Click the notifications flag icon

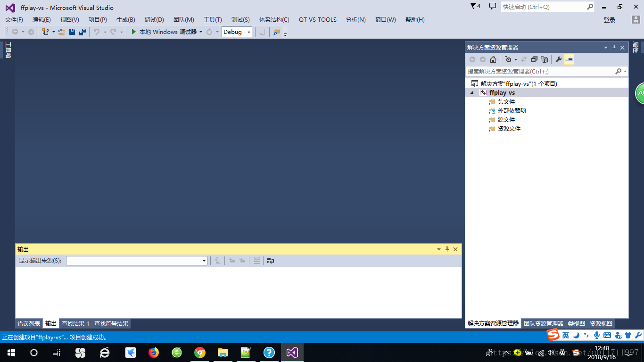point(473,6)
